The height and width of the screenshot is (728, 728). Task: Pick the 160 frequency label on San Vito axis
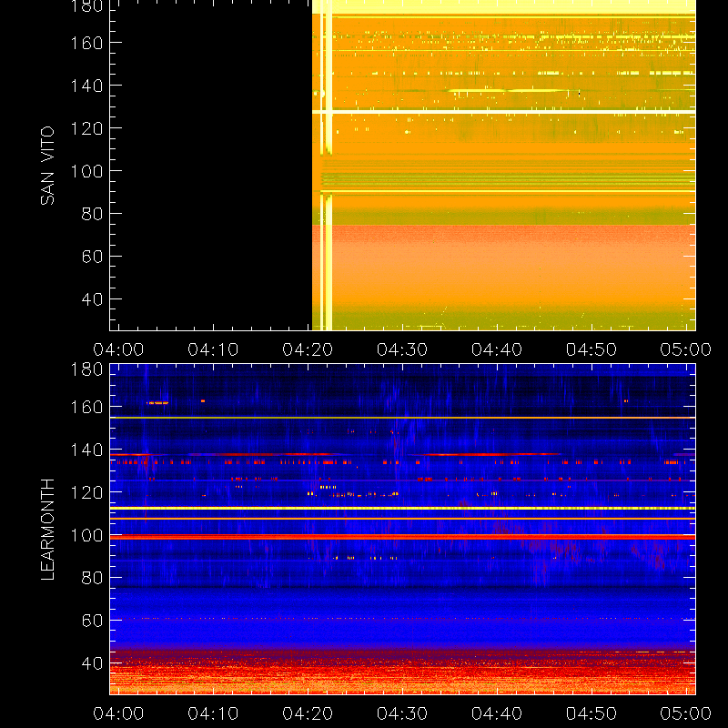(86, 43)
